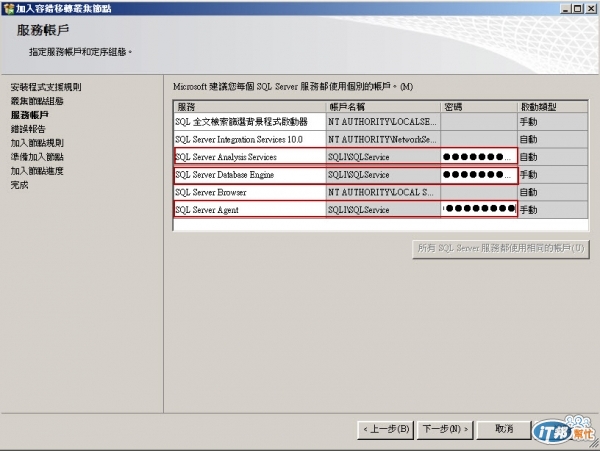The height and width of the screenshot is (451, 600).
Task: Select SQL Server Agent service cell
Action: tap(250, 209)
